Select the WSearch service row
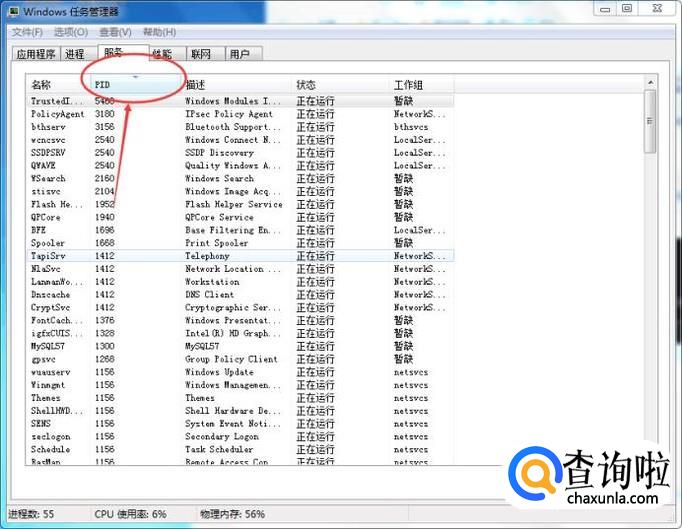 pyautogui.click(x=240, y=178)
